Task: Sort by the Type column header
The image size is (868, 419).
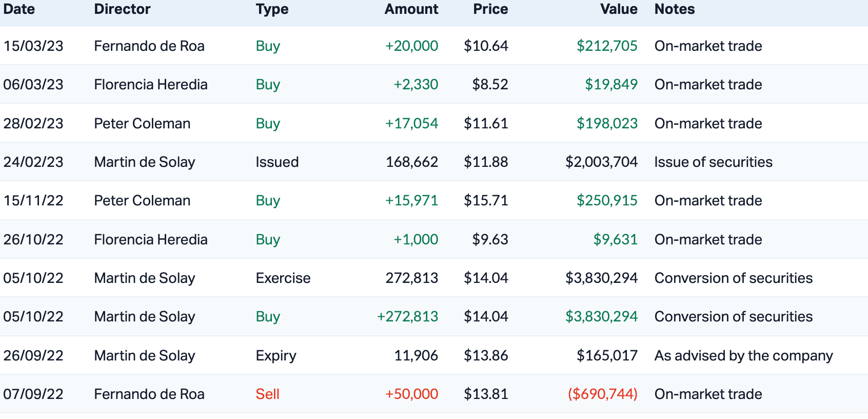Action: (272, 9)
